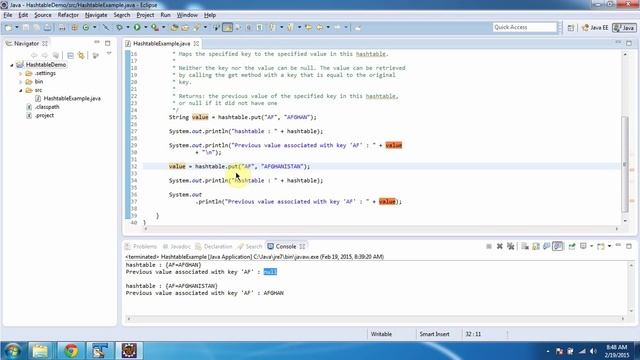Run the program with green Run button
Viewport: 640px width, 360px height.
(x=137, y=28)
